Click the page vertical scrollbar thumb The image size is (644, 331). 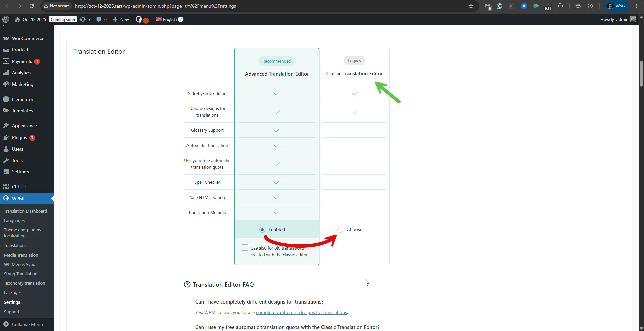tap(641, 74)
